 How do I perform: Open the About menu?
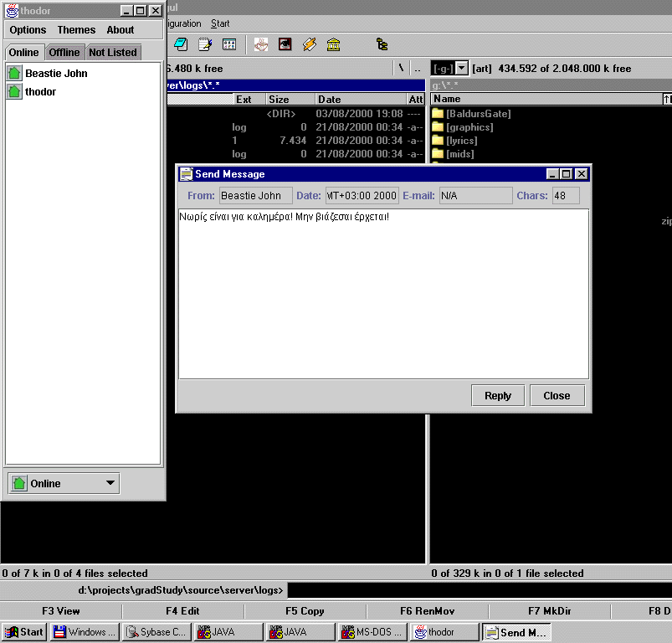coord(121,30)
